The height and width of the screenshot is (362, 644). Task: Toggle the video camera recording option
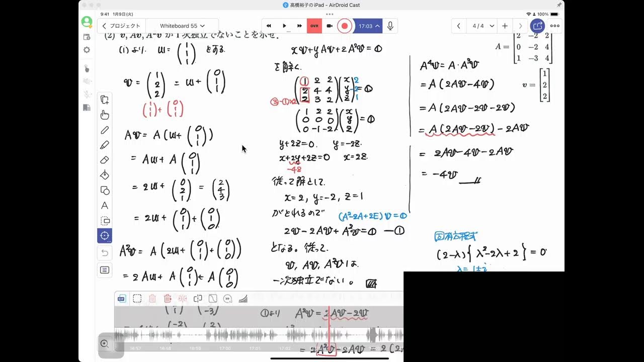point(330,26)
